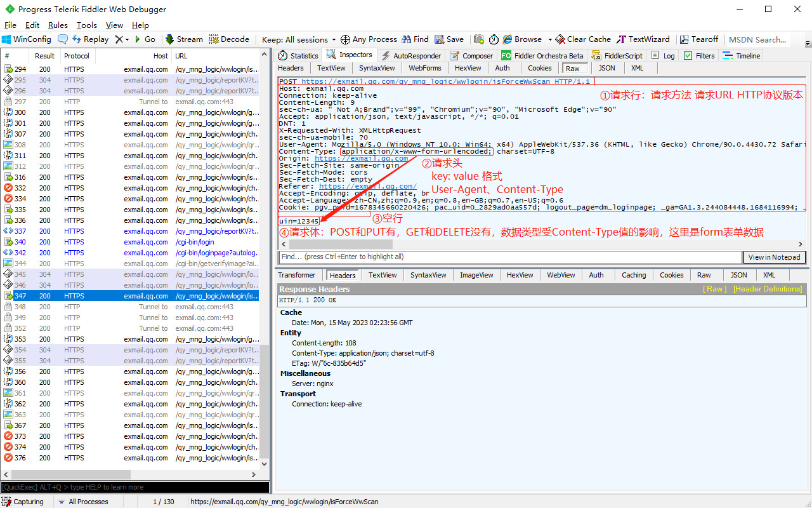Switch to the Timeline tab
Screen dimensions: 812x508
tap(742, 56)
